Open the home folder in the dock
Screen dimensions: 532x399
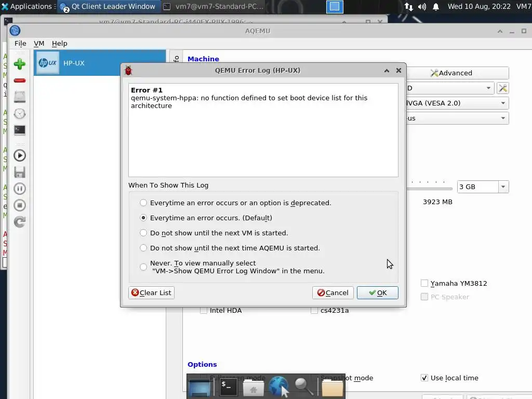(254, 388)
